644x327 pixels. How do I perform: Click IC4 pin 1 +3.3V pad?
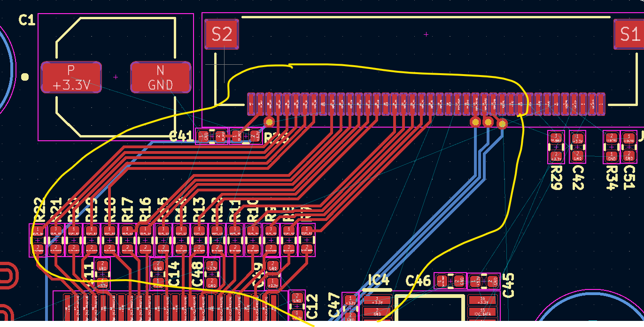(377, 301)
